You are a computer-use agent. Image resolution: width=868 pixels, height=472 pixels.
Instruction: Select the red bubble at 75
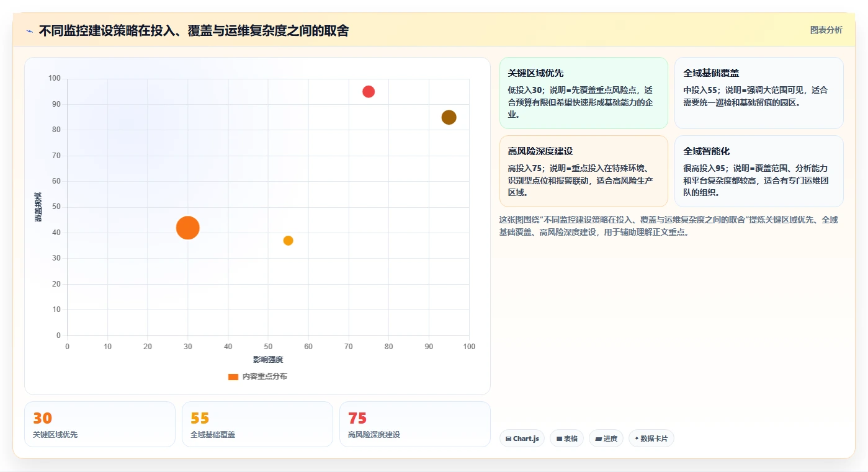coord(369,92)
